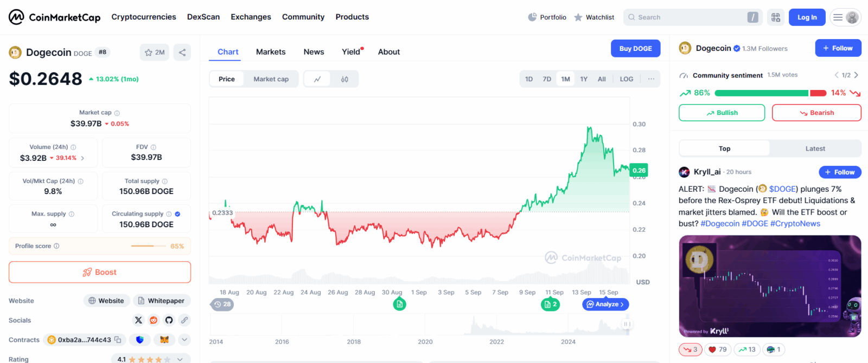Open Cryptocurrencies nav menu

(x=144, y=17)
